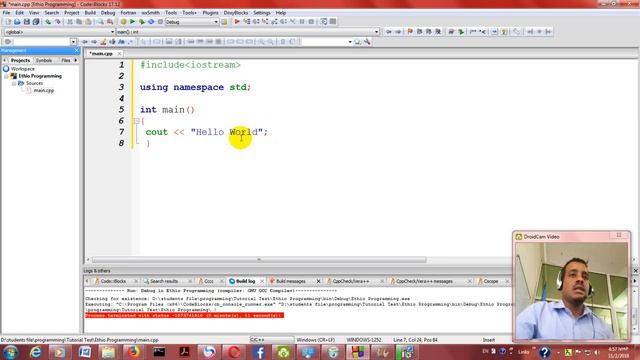Create a new file from toolbar
The height and width of the screenshot is (360, 640).
(8, 22)
